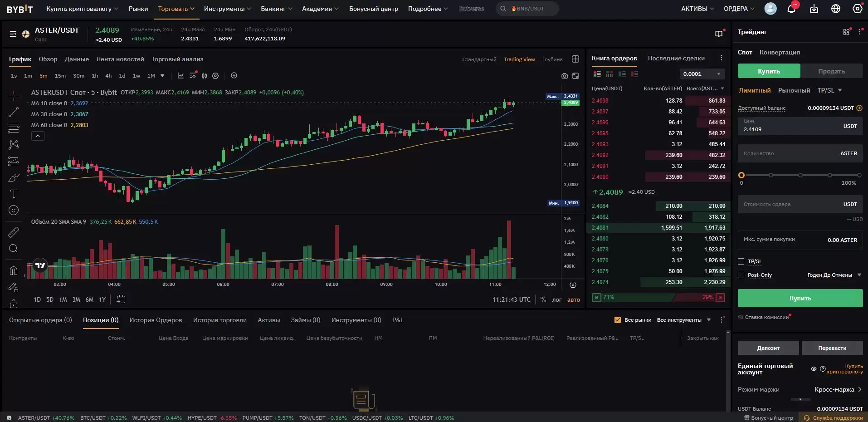Enable the TP/SL checkbox
868x422 pixels.
click(x=741, y=261)
